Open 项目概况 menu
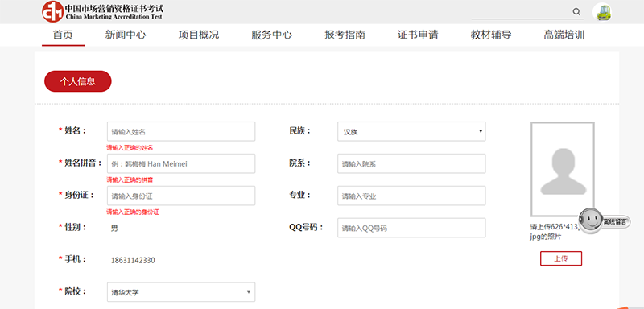The width and height of the screenshot is (644, 309). click(199, 35)
